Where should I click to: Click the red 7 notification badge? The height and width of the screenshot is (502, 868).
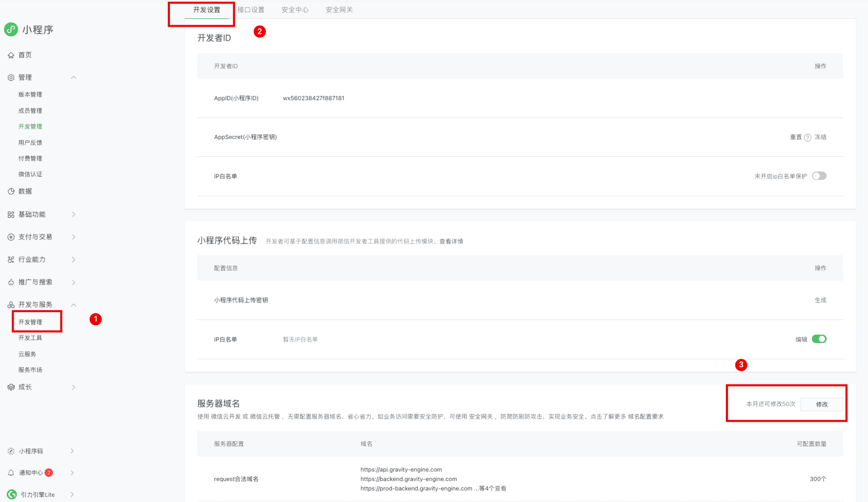click(x=49, y=473)
